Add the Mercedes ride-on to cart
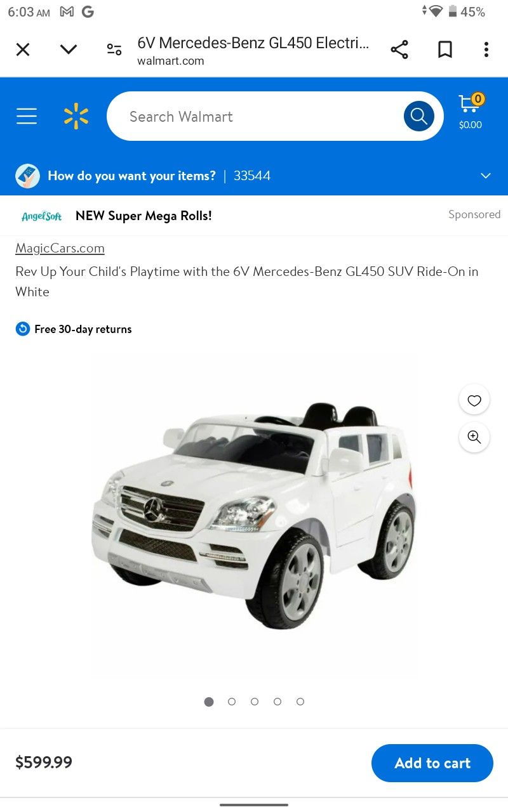 pyautogui.click(x=432, y=763)
